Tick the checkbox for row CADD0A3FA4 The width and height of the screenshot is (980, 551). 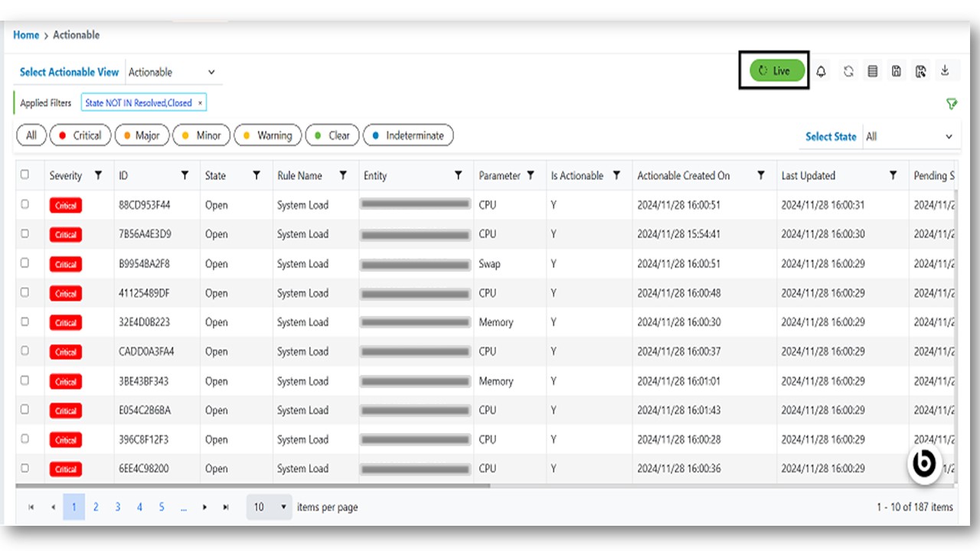(24, 350)
